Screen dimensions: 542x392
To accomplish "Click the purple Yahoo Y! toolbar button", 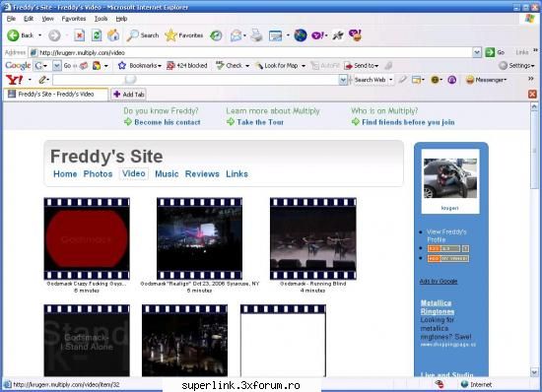I will point(318,35).
